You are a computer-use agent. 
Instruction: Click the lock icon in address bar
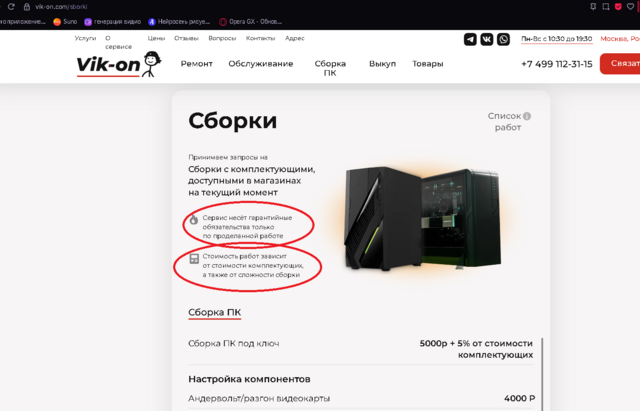(x=27, y=7)
